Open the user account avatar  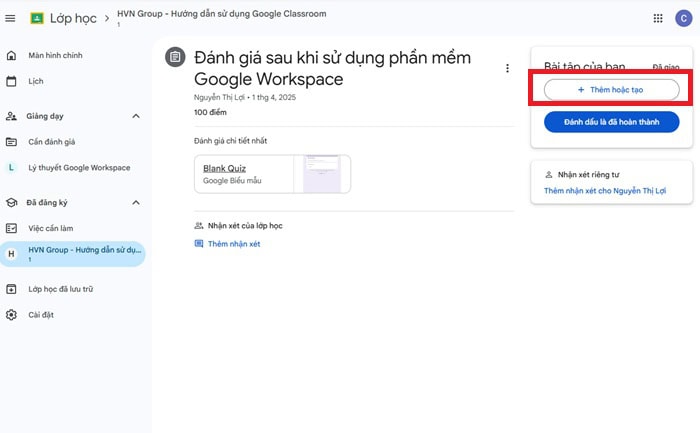click(681, 18)
